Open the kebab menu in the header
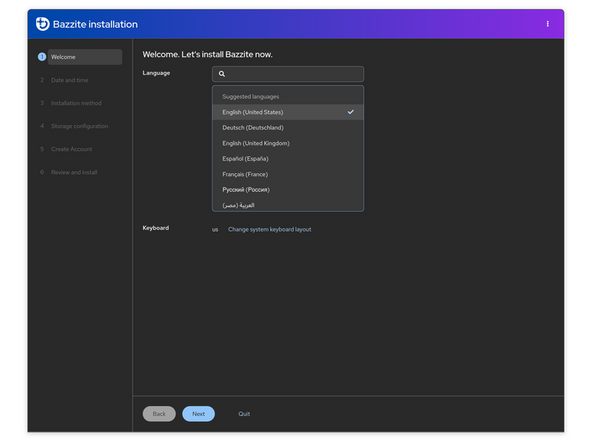 click(x=547, y=24)
